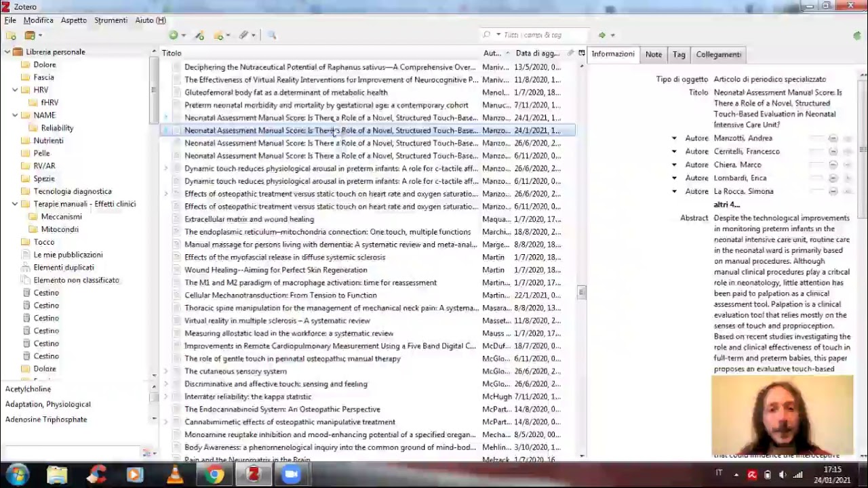This screenshot has width=868, height=488.
Task: Click the items list vertical scrollbar thumb
Action: tap(581, 292)
